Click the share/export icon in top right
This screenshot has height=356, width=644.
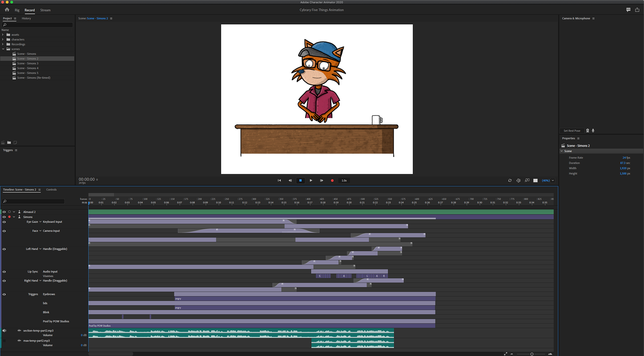tap(637, 10)
